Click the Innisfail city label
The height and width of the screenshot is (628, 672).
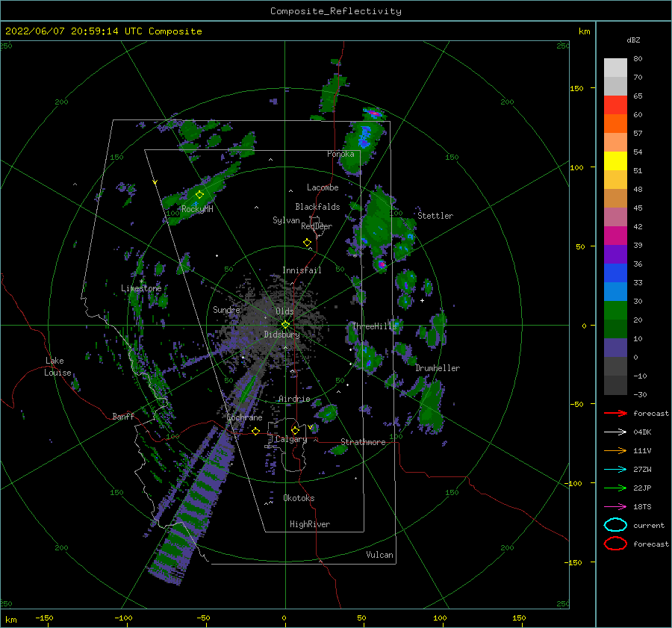(x=302, y=270)
